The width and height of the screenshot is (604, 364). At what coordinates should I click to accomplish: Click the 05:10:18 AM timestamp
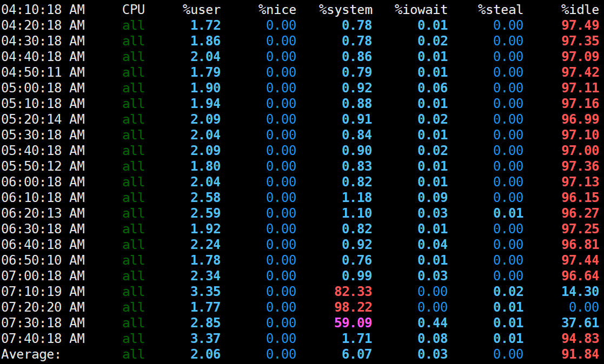[43, 104]
